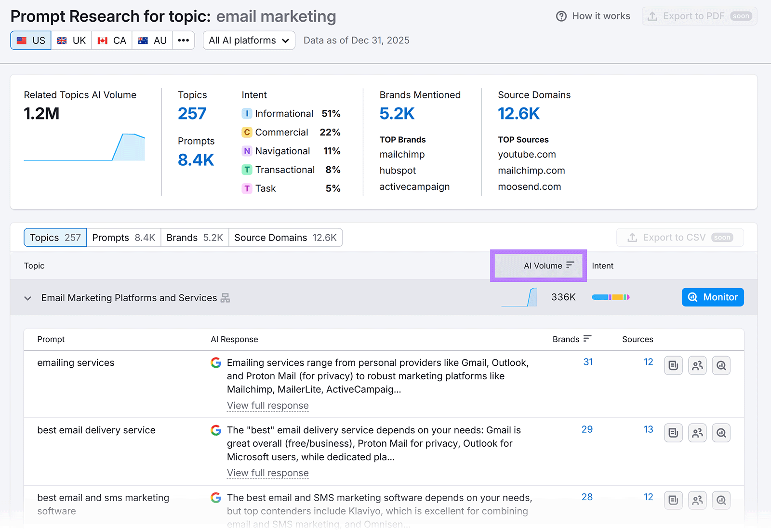This screenshot has width=771, height=532.
Task: Click the brands (people) icon on best email delivery service row
Action: click(x=697, y=433)
